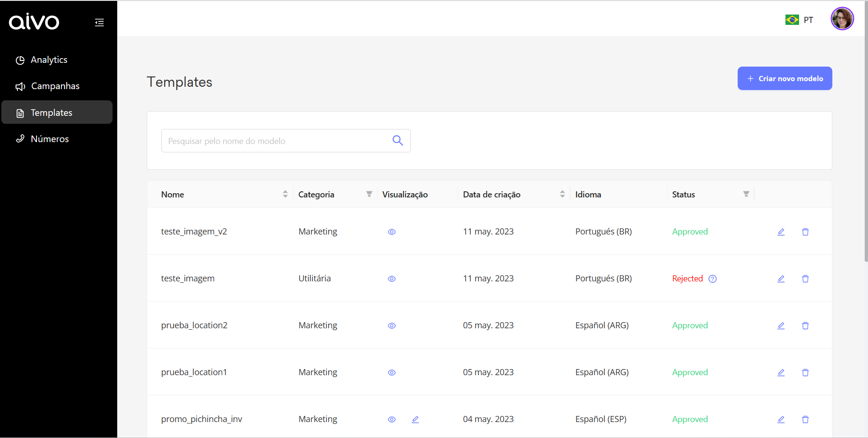Image resolution: width=868 pixels, height=438 pixels.
Task: Delete the teste_imagem template
Action: click(805, 279)
